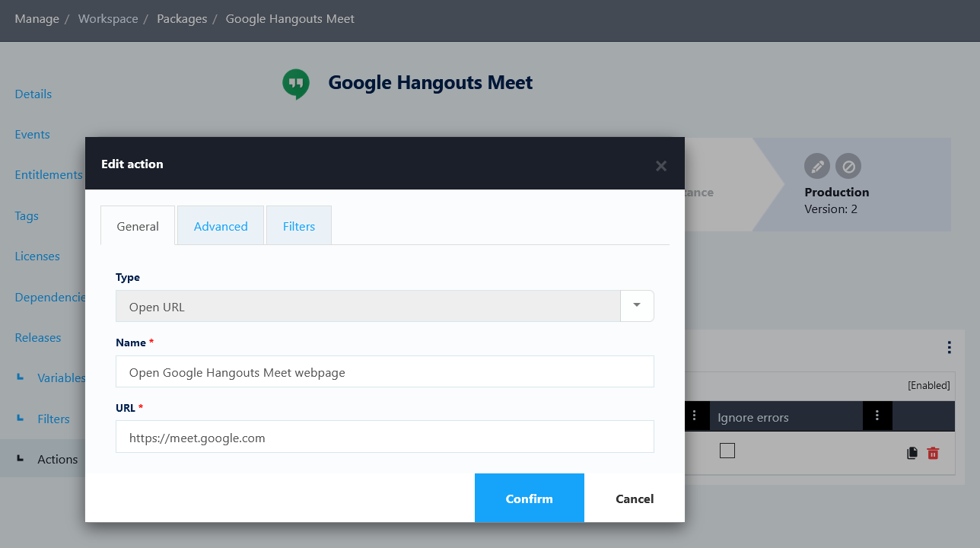Image resolution: width=980 pixels, height=548 pixels.
Task: Open Filters under Releases in sidebar
Action: (x=53, y=419)
